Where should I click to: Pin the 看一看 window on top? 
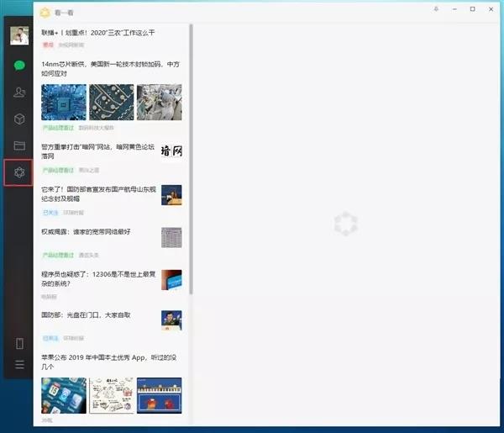[435, 9]
